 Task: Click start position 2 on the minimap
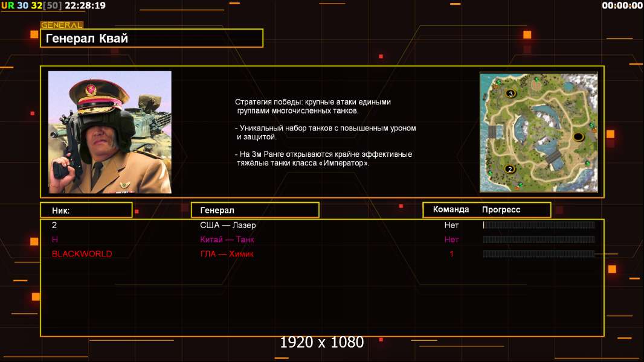510,169
